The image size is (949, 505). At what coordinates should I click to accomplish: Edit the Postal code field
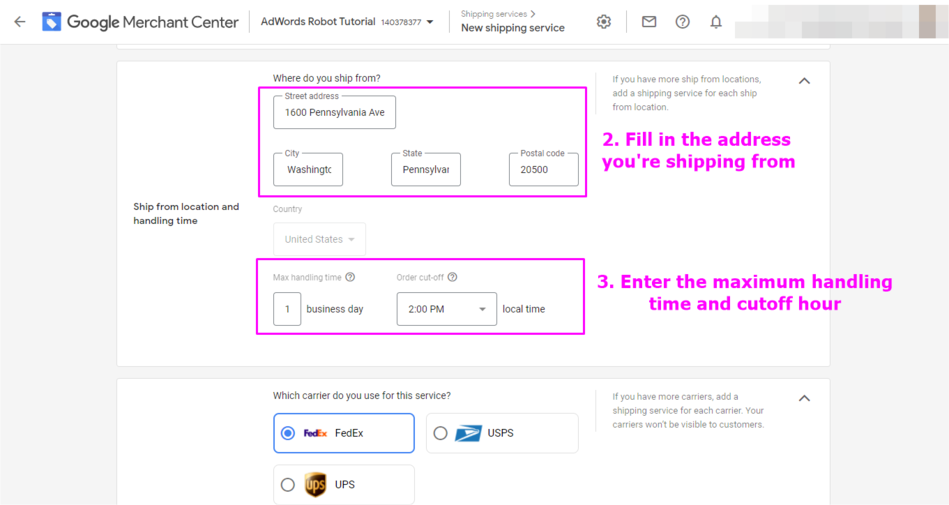click(543, 170)
